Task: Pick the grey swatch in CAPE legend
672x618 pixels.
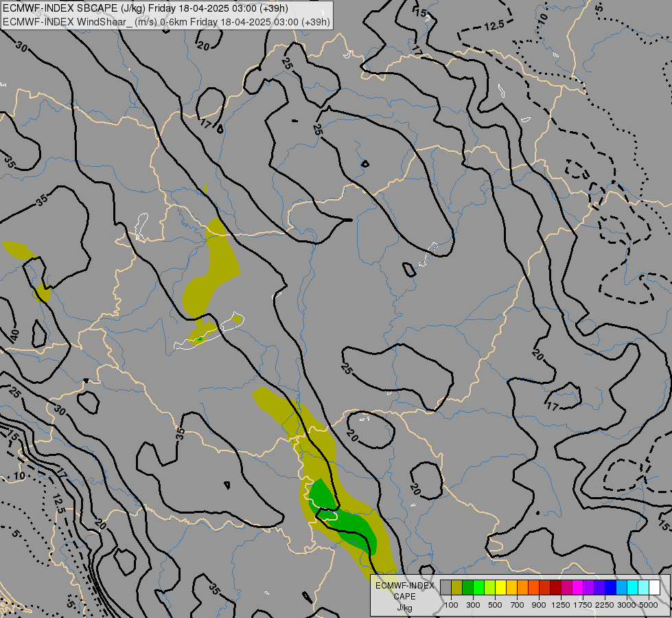Action: (445, 588)
